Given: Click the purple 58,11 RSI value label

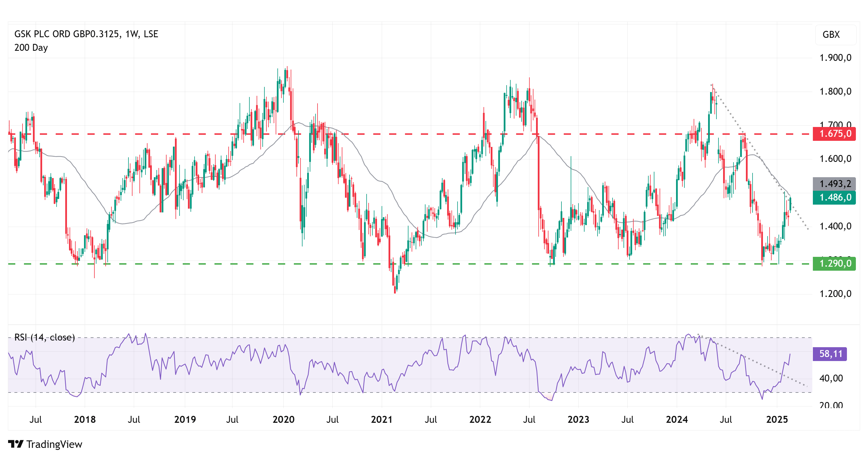Looking at the screenshot, I should tap(830, 354).
